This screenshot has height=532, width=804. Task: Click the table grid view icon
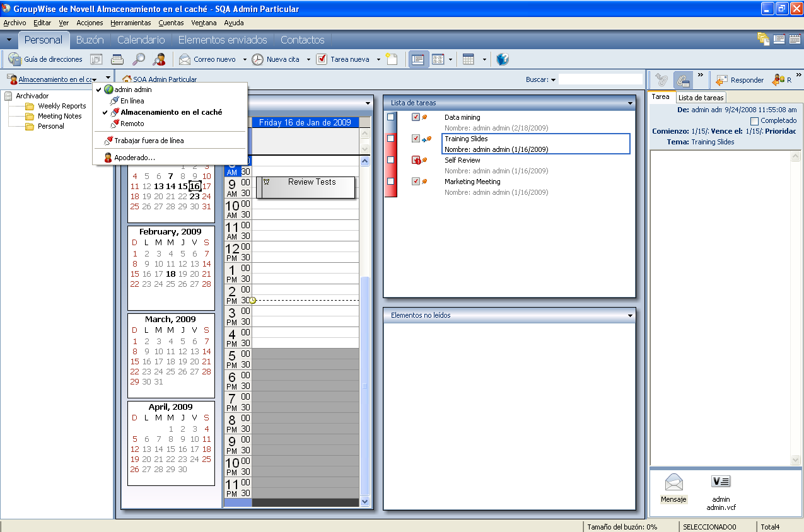click(x=469, y=59)
